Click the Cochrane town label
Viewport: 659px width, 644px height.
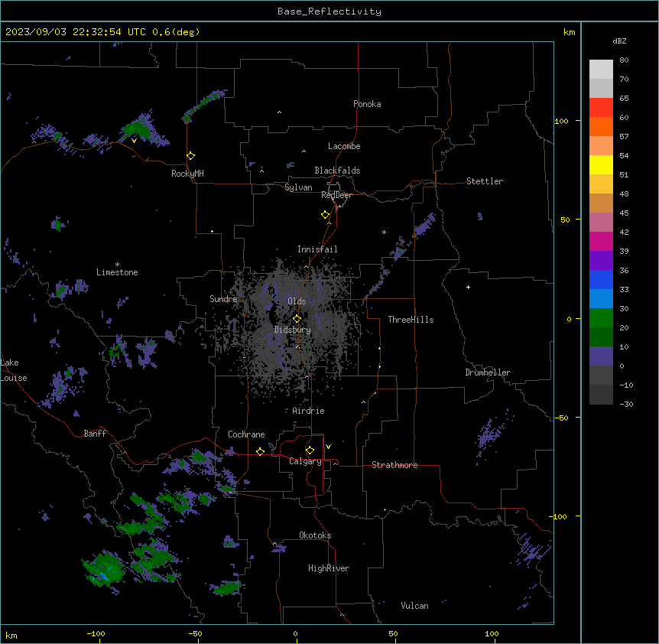[246, 434]
